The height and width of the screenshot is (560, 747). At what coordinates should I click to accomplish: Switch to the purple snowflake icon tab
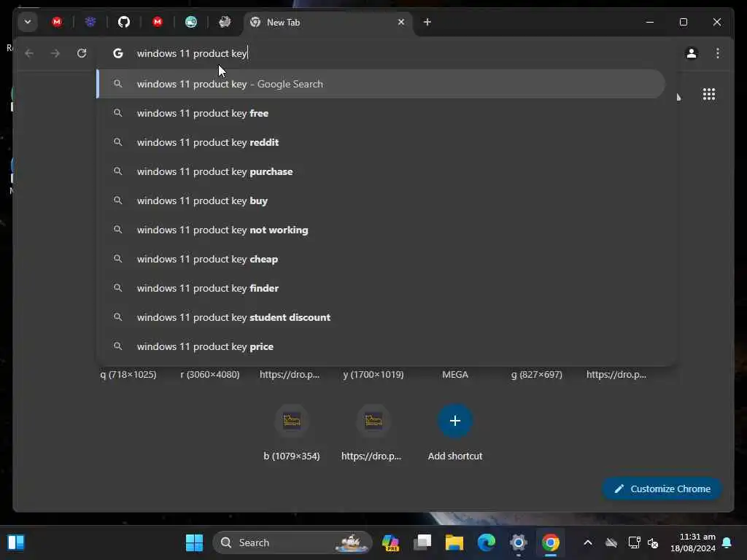click(x=90, y=22)
